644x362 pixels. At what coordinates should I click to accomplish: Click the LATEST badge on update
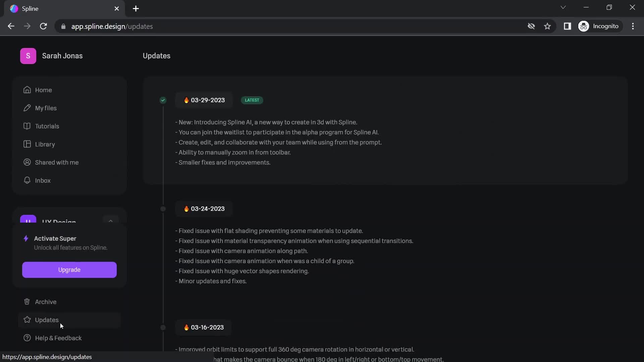[x=252, y=100]
